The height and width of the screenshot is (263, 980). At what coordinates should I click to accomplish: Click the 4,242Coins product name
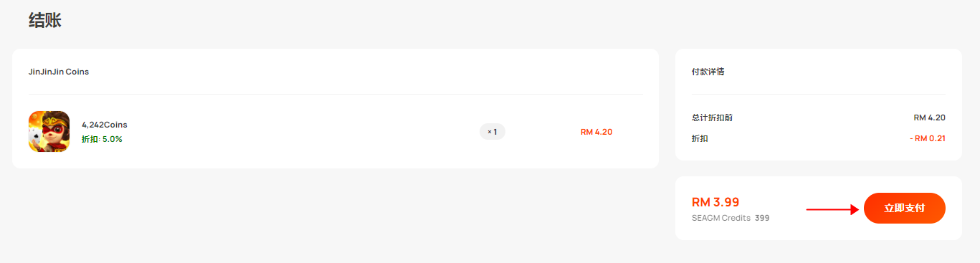(105, 125)
